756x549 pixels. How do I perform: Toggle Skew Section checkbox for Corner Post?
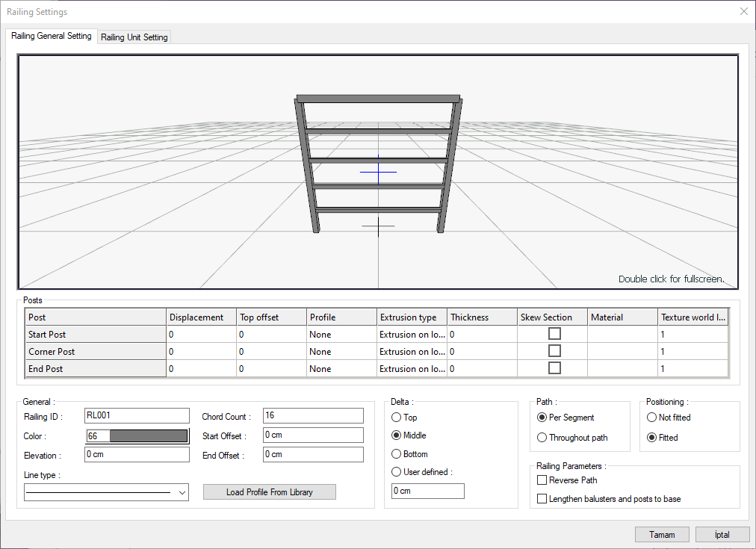[x=554, y=351]
